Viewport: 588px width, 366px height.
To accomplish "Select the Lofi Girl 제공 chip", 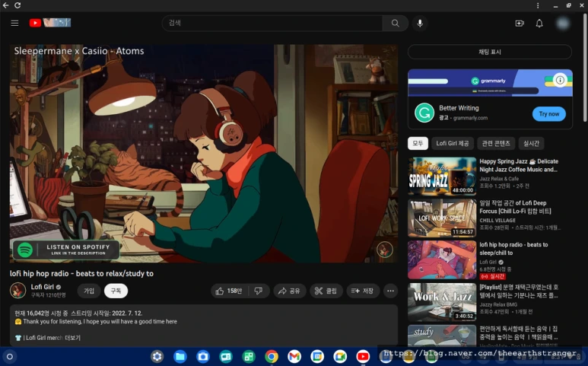I will (x=453, y=143).
